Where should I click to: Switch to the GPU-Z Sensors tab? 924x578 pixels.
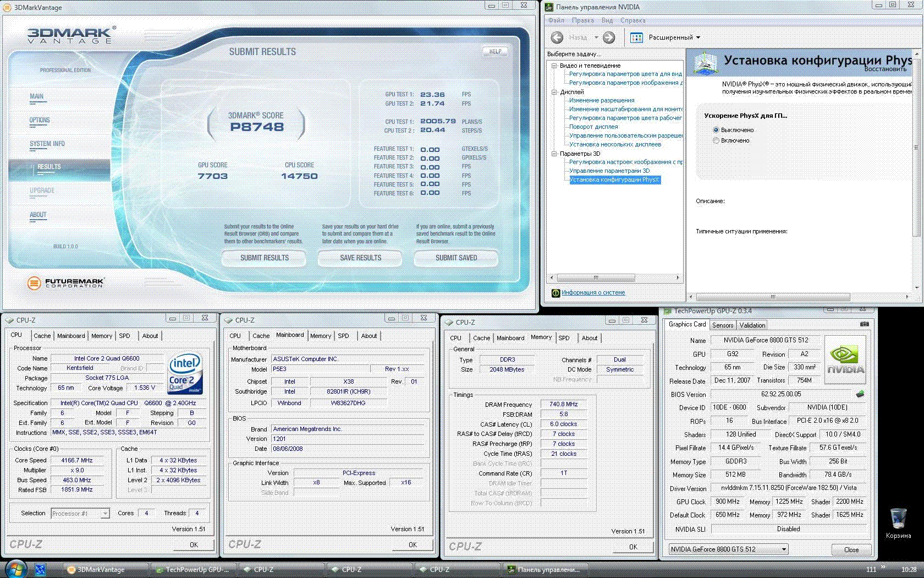click(x=723, y=325)
